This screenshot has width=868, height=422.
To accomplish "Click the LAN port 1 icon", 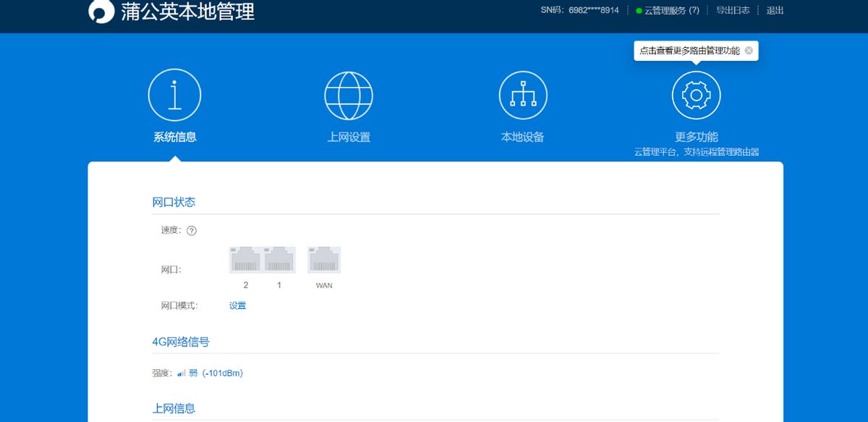I will (279, 260).
